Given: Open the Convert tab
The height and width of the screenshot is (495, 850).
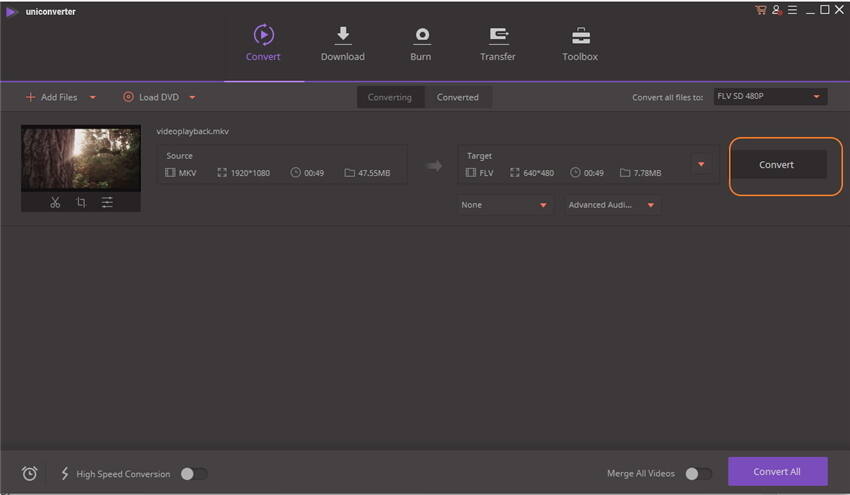Looking at the screenshot, I should click(x=263, y=43).
